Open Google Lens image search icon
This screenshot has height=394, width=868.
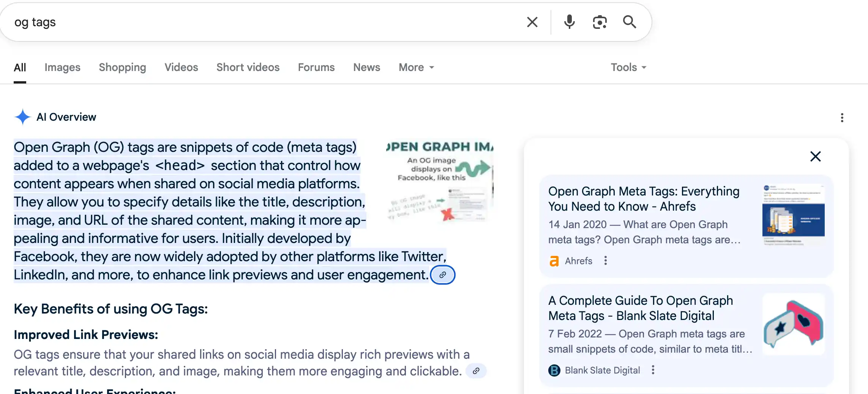click(x=600, y=22)
